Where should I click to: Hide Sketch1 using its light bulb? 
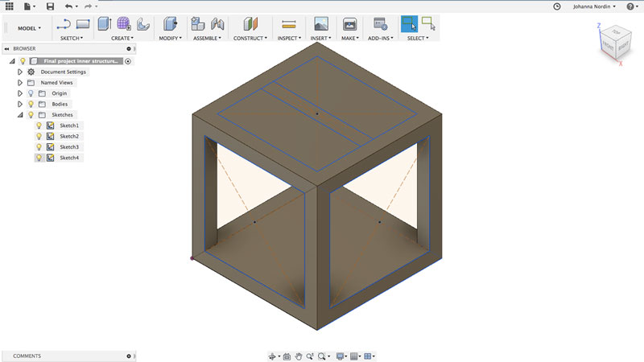[x=39, y=125]
